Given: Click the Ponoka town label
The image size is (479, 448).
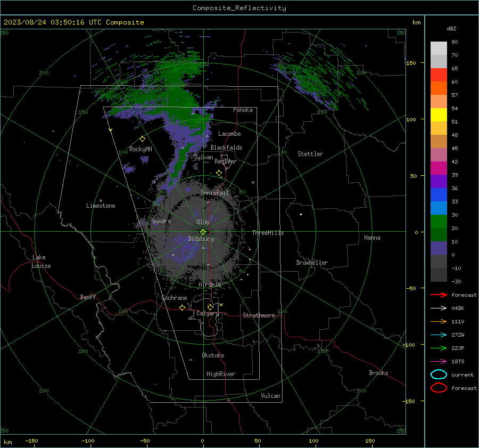Looking at the screenshot, I should click(243, 110).
